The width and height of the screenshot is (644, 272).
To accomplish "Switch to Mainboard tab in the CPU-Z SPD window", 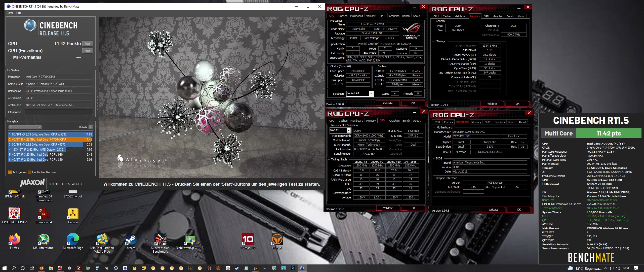I will click(357, 121).
